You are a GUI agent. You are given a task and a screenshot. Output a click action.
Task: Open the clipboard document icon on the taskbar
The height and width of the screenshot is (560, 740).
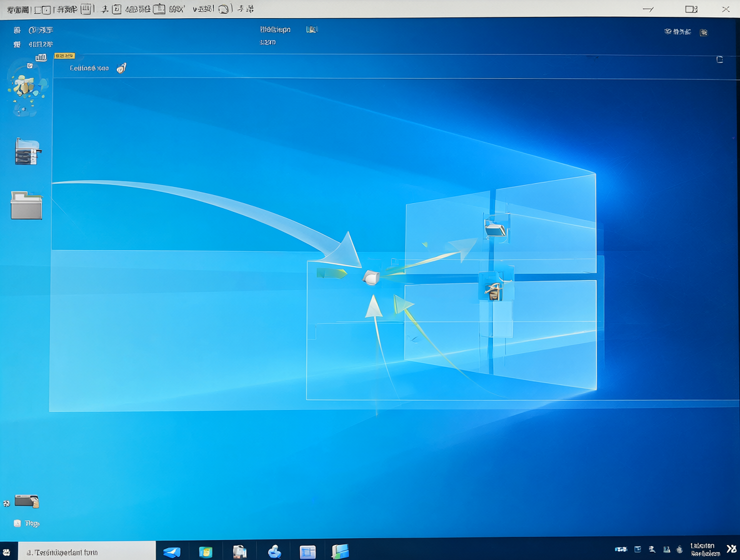pyautogui.click(x=240, y=552)
